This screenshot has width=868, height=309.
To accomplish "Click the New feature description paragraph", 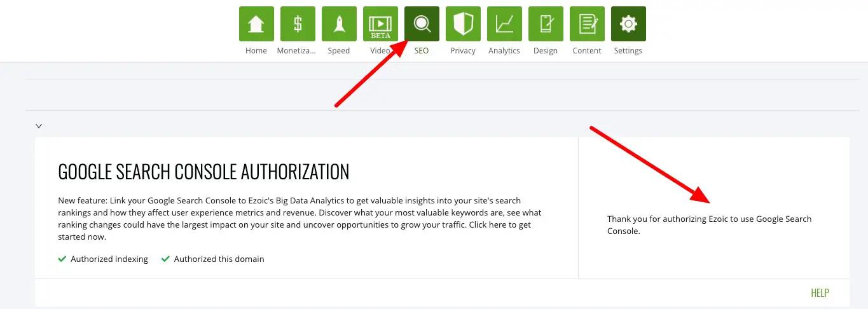I will 300,219.
